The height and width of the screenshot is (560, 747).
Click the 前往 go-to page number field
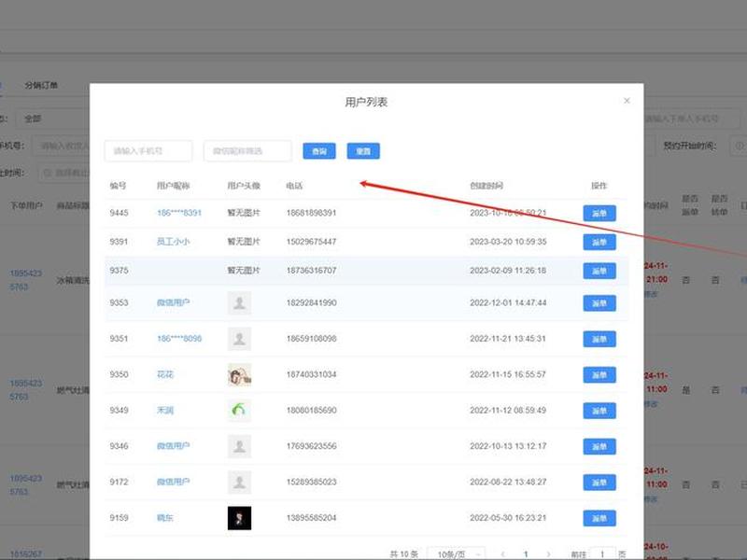pyautogui.click(x=602, y=554)
